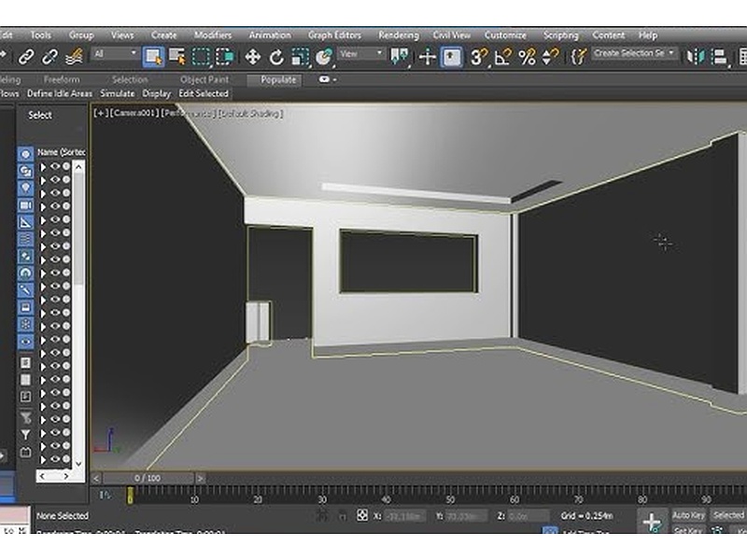Viewport: 747px width, 560px height.
Task: Click the Display Cameras filter icon
Action: [25, 204]
